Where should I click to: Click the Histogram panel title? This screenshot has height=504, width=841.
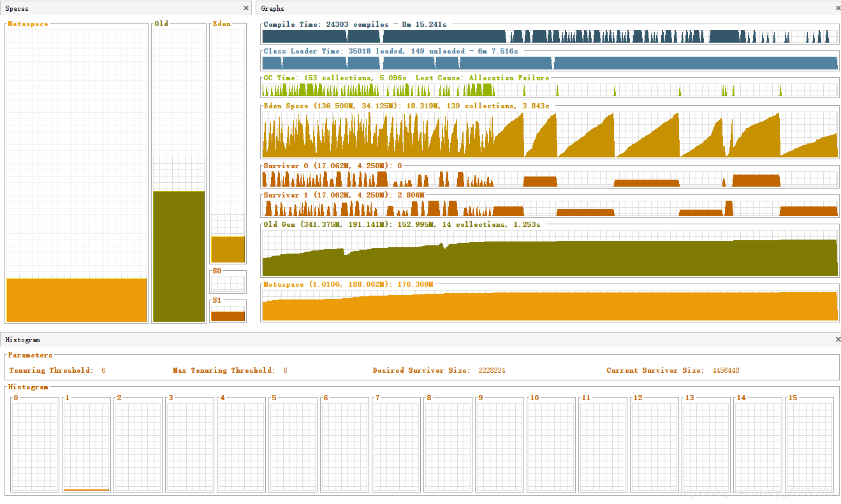pyautogui.click(x=23, y=340)
